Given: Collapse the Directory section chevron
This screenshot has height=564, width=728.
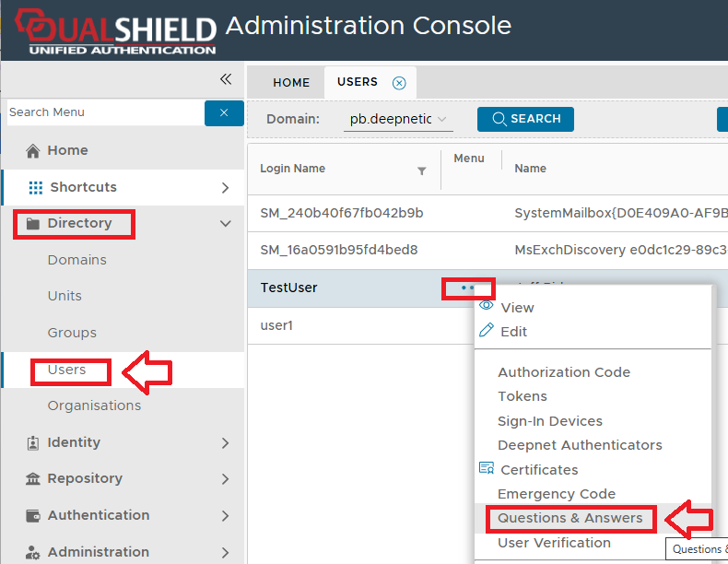Looking at the screenshot, I should [226, 224].
